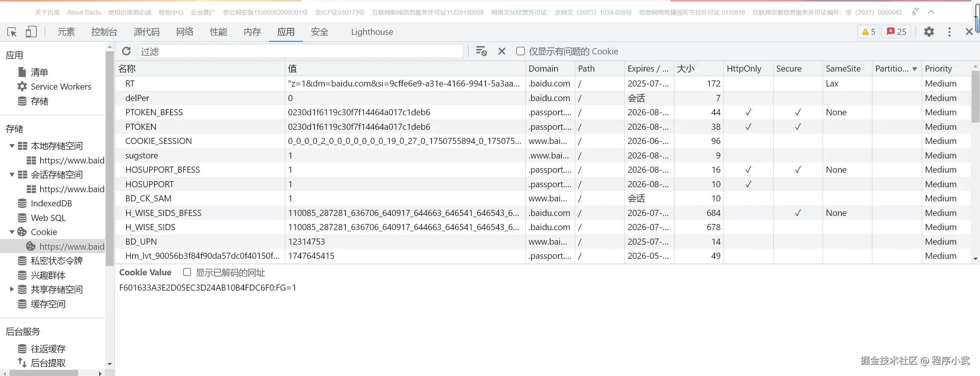Click the sidebar vertical scrollbar thumb
This screenshot has width=980, height=376.
(110, 158)
